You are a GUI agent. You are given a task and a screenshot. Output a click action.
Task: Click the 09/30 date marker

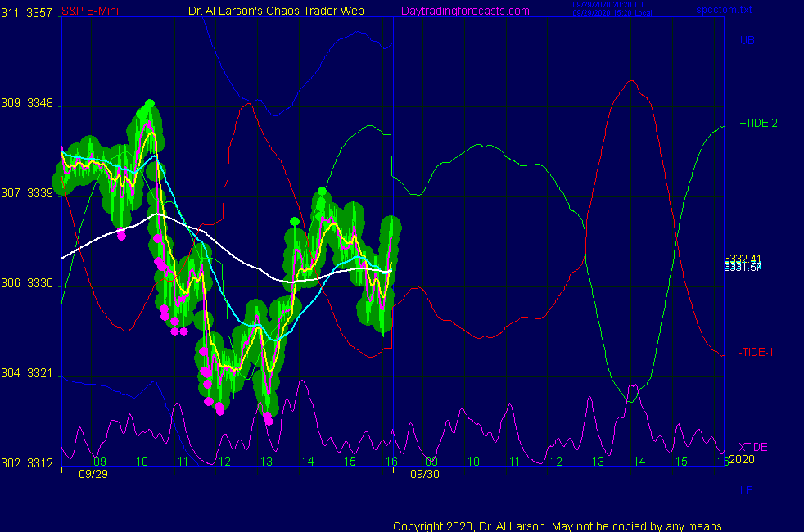(424, 473)
